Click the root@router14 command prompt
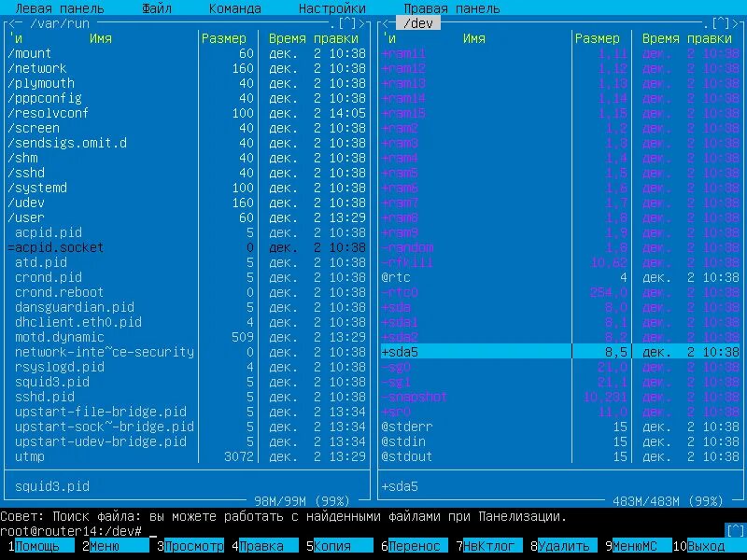Viewport: 747px width, 560px height. [71, 531]
